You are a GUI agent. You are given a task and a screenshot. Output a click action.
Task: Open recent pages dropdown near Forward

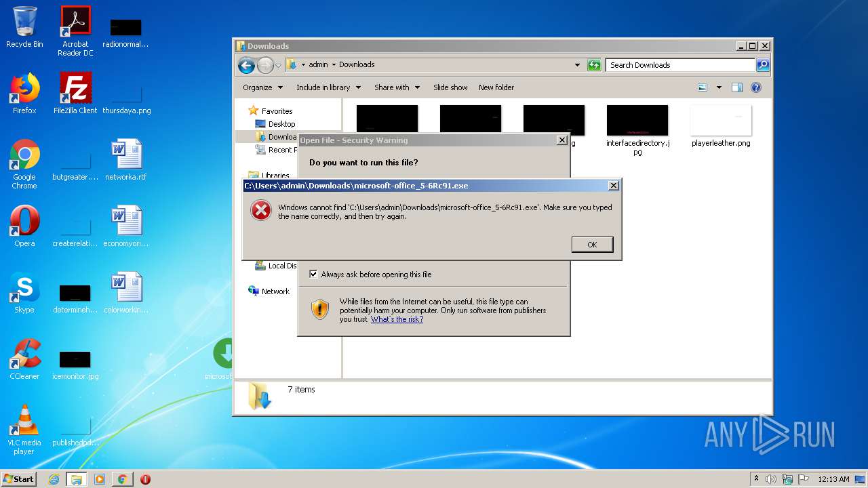coord(278,66)
